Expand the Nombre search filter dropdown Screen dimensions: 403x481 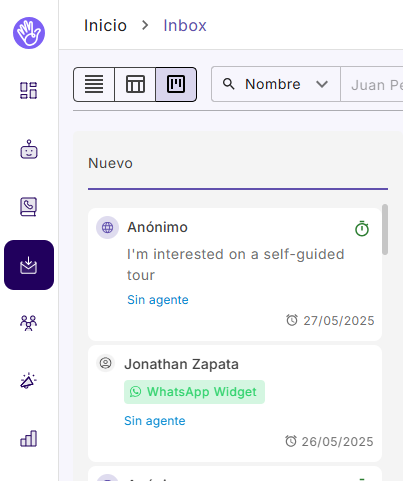coord(276,84)
